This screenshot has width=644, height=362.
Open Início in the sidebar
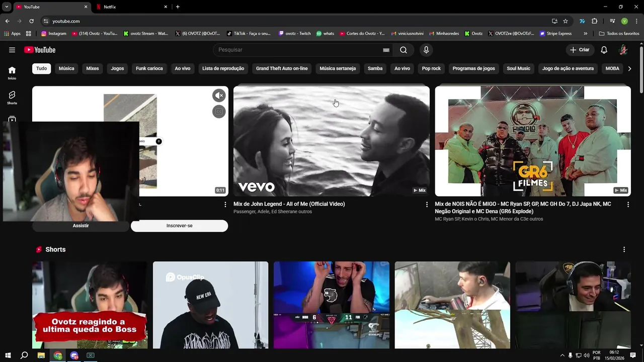pos(12,73)
